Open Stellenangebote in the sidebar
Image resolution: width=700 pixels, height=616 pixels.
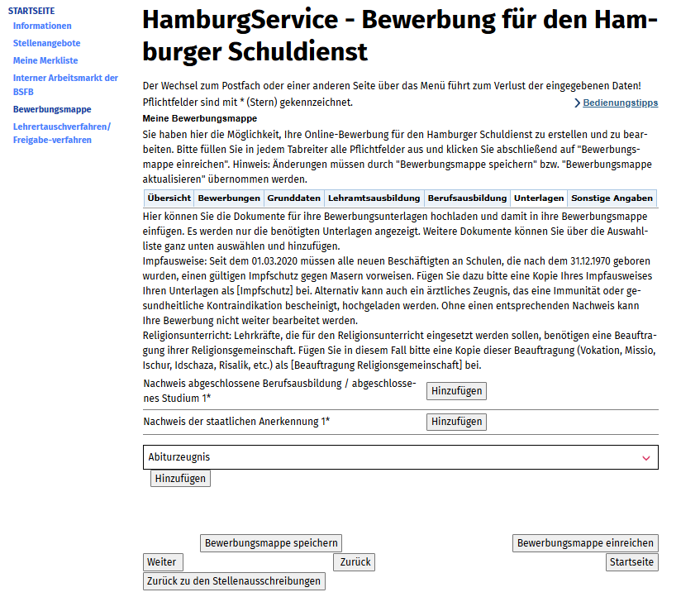click(x=47, y=43)
